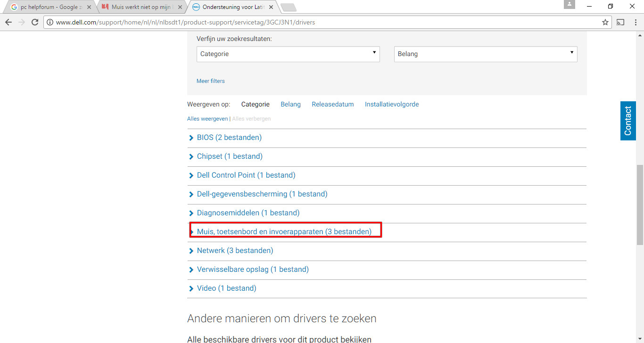This screenshot has width=644, height=343.
Task: Sort display by Belang
Action: tap(290, 104)
